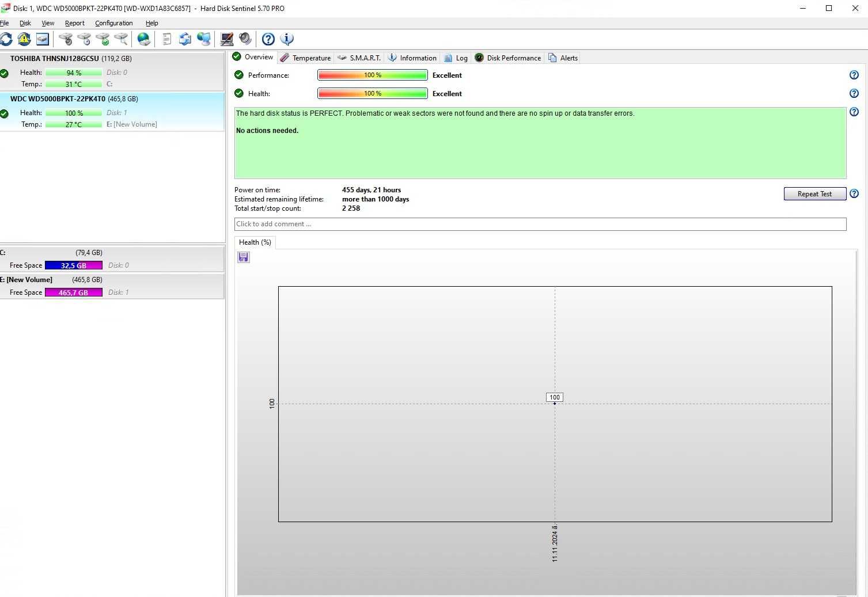Viewport: 868px width, 597px height.
Task: Click green check status icon of WDC disk
Action: point(4,113)
